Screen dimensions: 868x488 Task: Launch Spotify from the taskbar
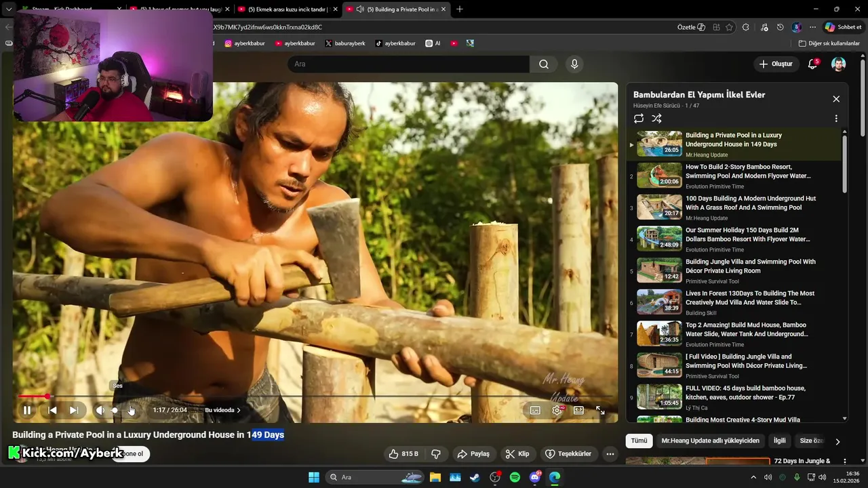515,477
